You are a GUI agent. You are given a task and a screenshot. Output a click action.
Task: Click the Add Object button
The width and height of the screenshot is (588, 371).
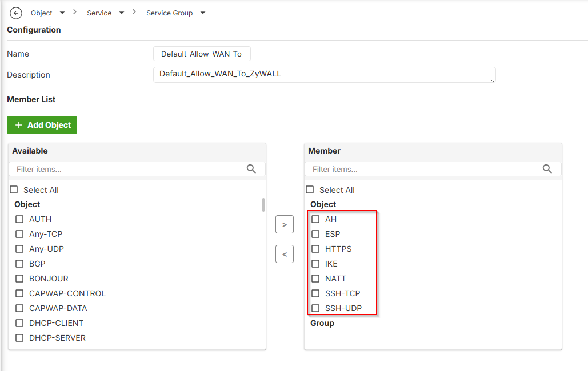[42, 125]
